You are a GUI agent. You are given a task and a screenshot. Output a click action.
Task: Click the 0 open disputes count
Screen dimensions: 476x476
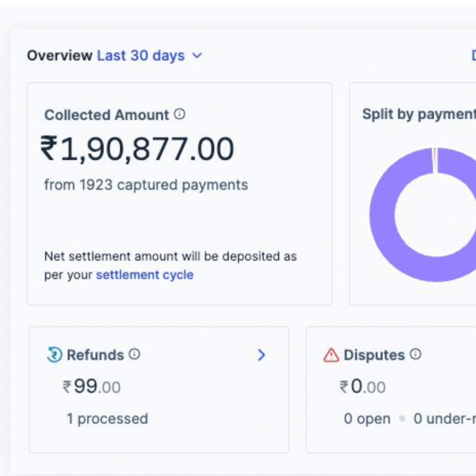pos(367,418)
